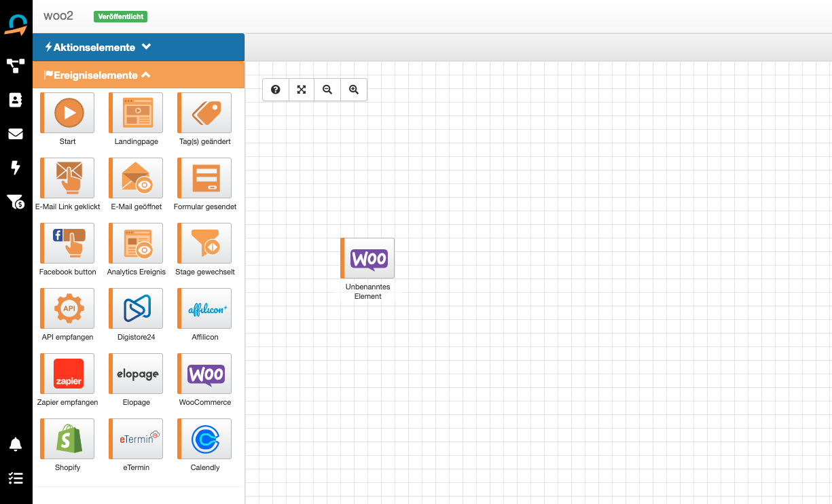
Task: Select the eTermin element
Action: pos(136,439)
